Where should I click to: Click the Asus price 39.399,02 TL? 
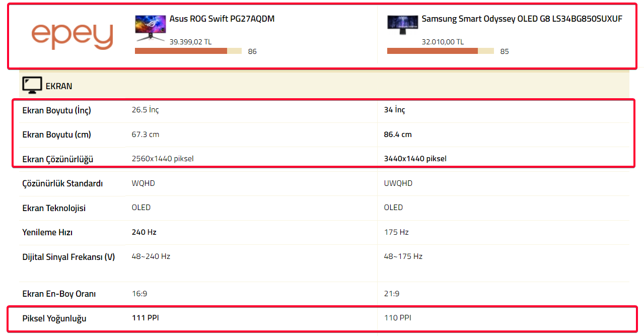[x=190, y=42]
